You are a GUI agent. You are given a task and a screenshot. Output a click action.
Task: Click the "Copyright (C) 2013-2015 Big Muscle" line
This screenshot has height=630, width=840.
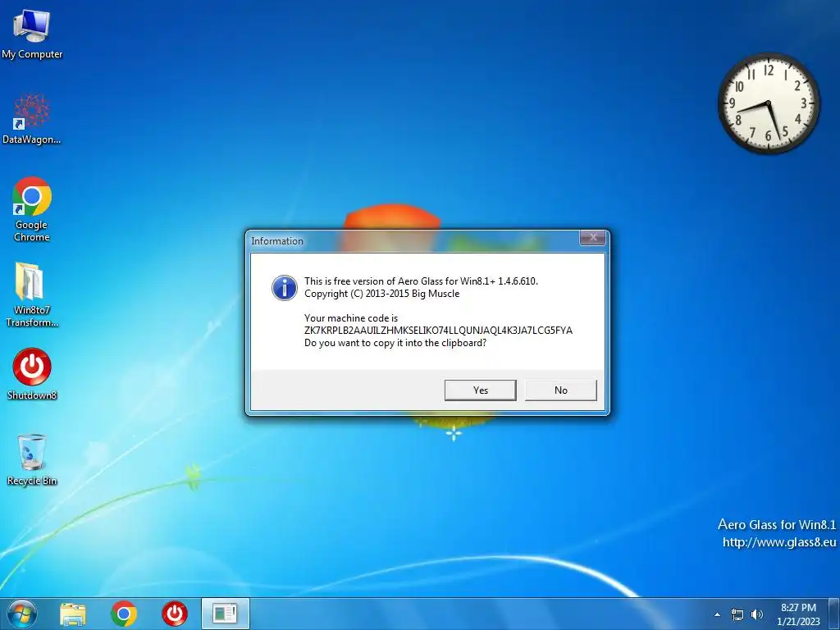(x=382, y=294)
